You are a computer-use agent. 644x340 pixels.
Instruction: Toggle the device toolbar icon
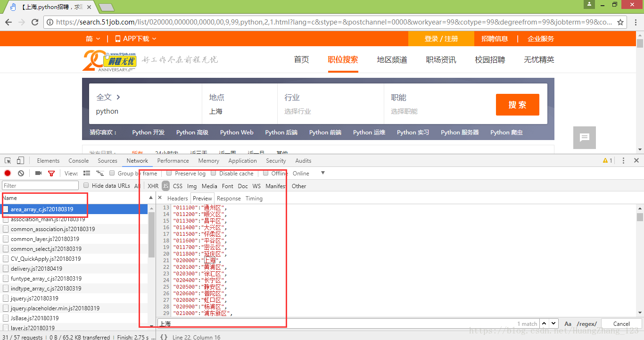(20, 160)
